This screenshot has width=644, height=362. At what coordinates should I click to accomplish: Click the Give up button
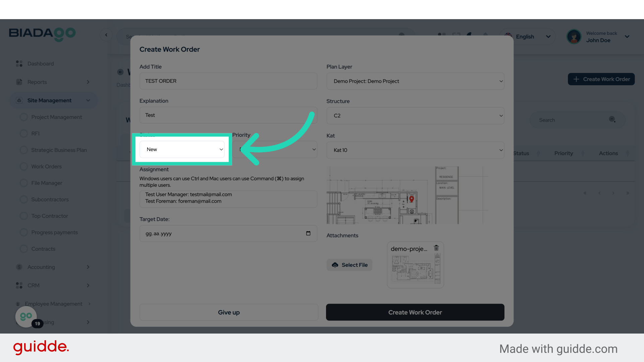coord(229,312)
